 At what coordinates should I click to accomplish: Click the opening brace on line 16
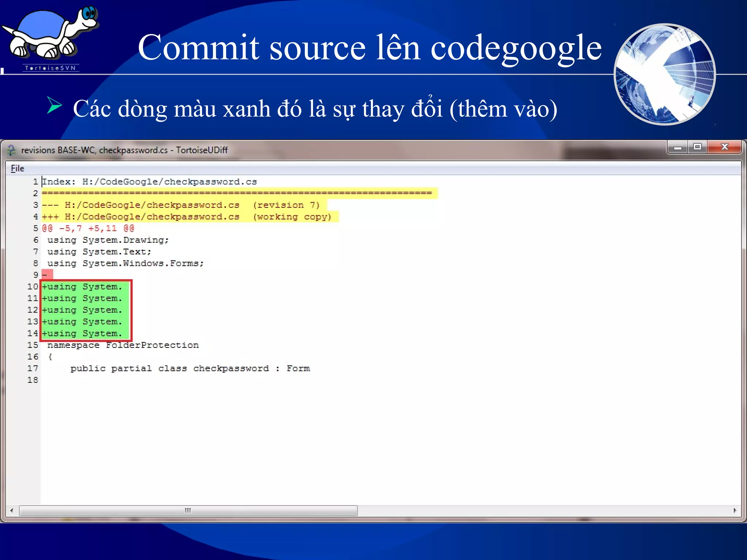[50, 357]
